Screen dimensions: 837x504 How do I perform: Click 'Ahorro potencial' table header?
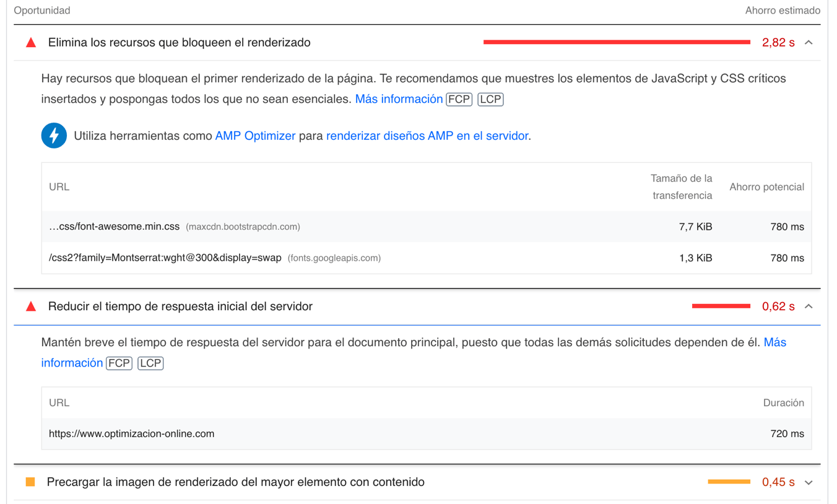(x=766, y=187)
